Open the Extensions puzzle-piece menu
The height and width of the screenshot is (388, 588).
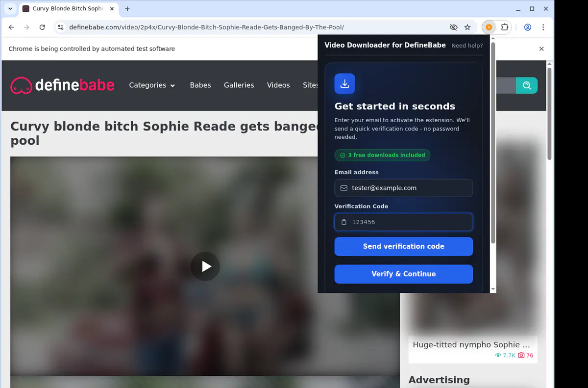point(505,27)
